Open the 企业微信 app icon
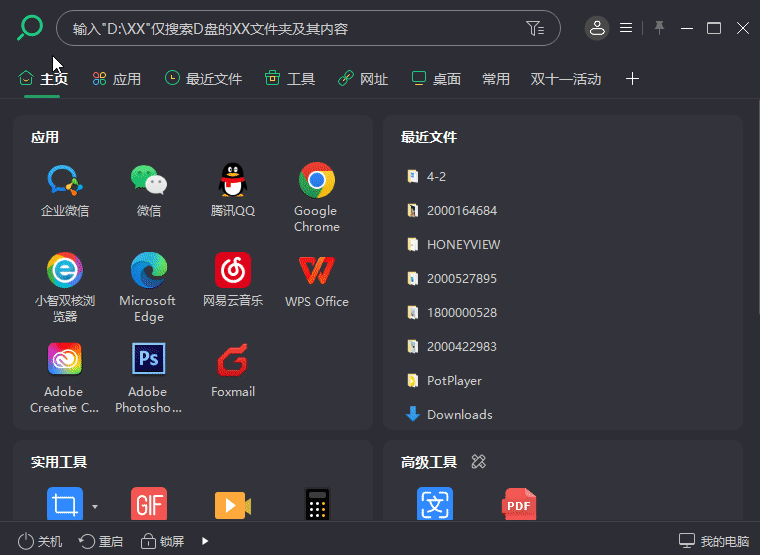Screen dimensions: 760x555 tap(64, 180)
